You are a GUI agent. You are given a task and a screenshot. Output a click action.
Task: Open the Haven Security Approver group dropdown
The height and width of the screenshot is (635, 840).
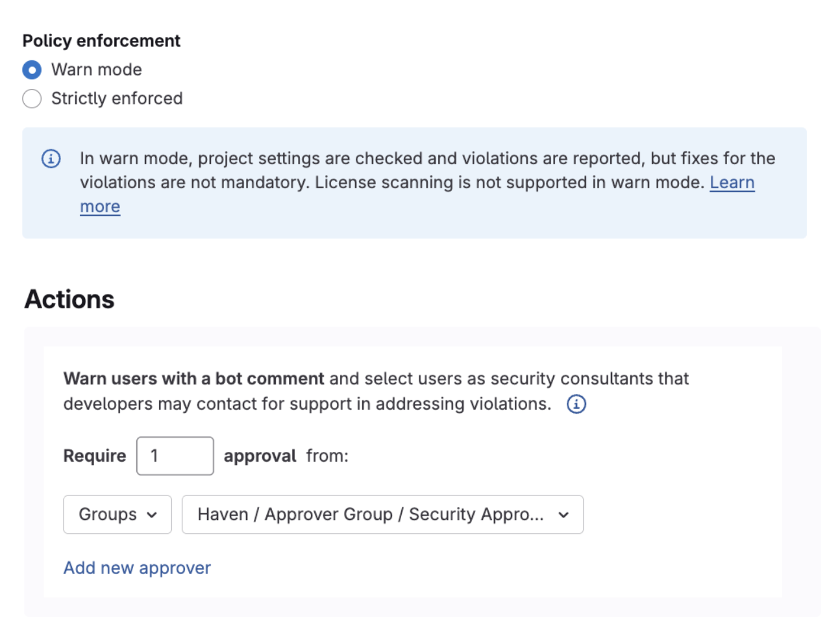(382, 514)
